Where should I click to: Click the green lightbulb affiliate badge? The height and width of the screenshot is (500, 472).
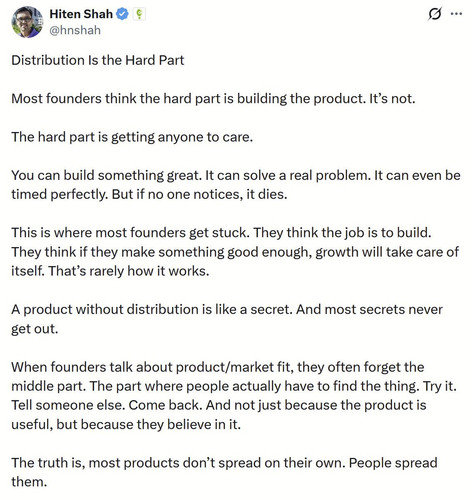139,14
